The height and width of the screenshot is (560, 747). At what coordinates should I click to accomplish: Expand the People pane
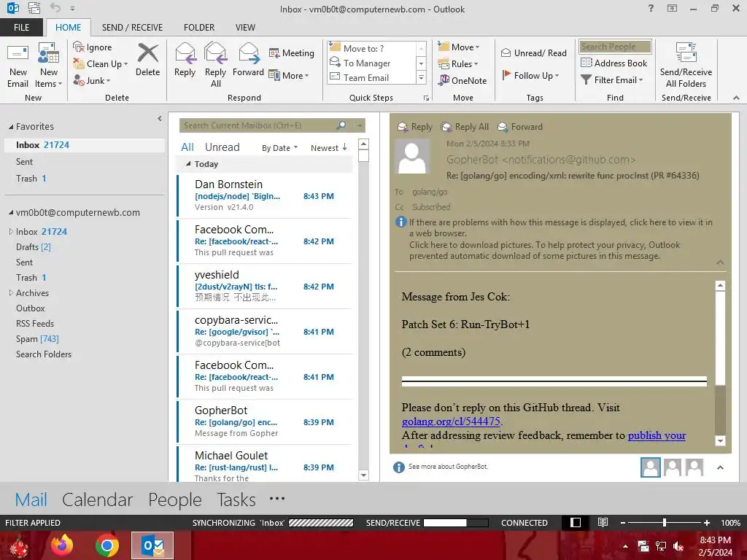click(x=720, y=467)
